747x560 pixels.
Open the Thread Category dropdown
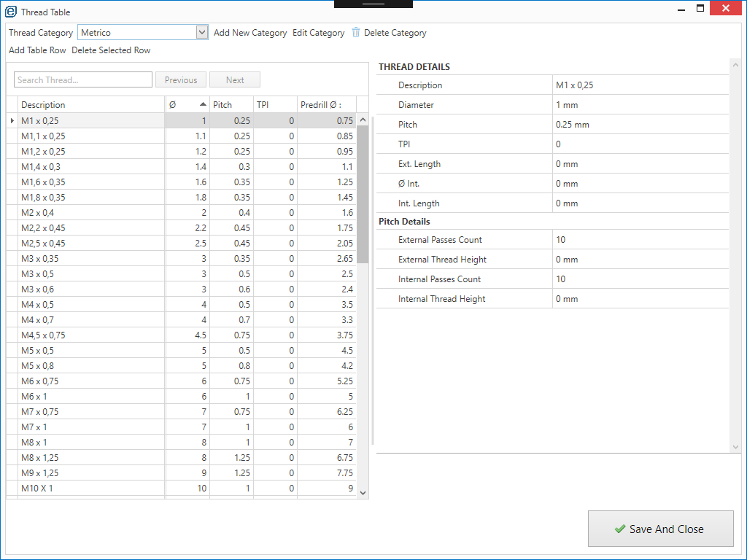(x=202, y=33)
